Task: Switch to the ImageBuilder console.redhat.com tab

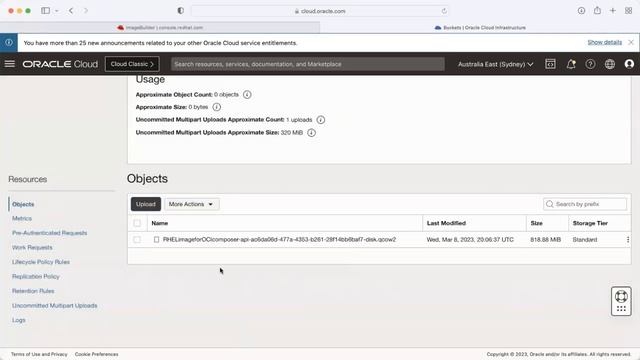Action: 160,27
